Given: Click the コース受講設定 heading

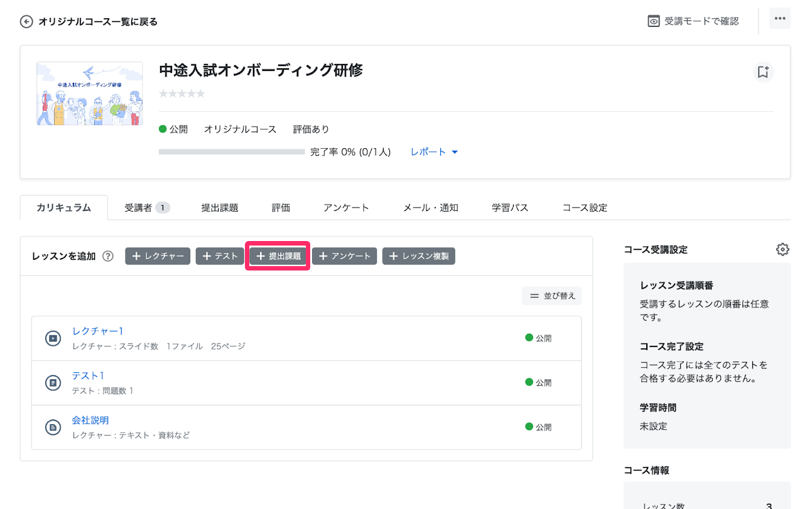Looking at the screenshot, I should click(x=656, y=250).
